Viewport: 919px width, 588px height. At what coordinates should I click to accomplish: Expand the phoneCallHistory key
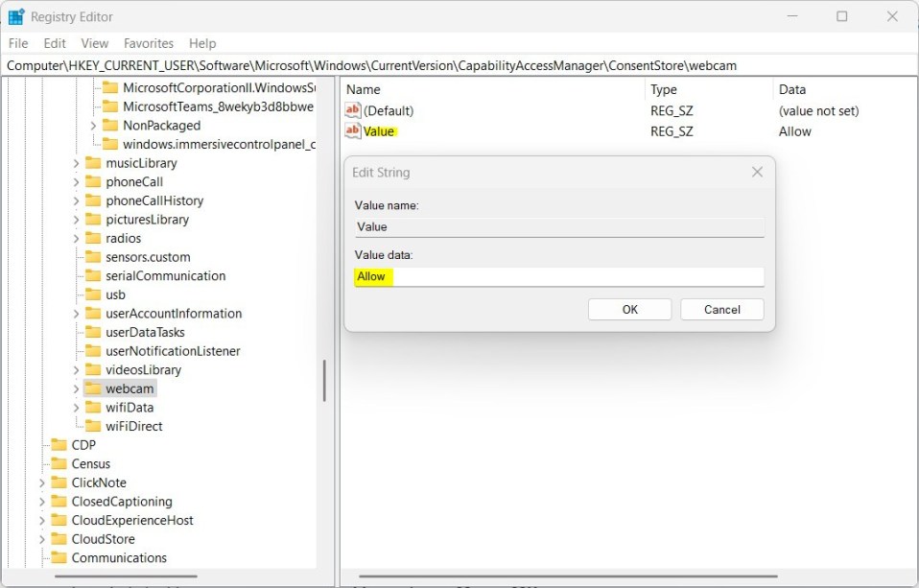click(x=76, y=201)
